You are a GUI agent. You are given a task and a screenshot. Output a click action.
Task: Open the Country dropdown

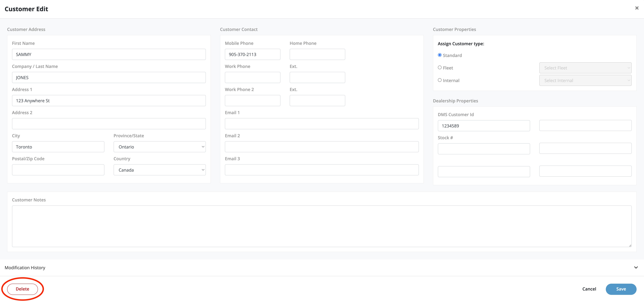(x=160, y=170)
